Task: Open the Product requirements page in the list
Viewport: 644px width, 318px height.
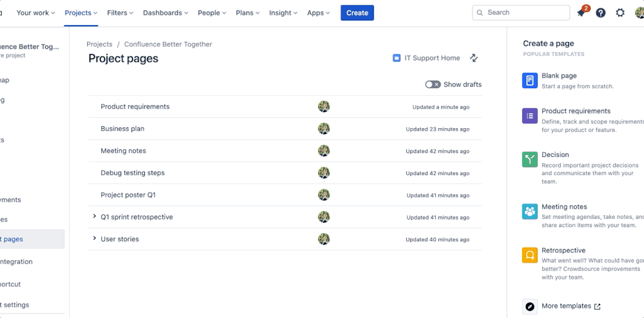Action: click(135, 107)
